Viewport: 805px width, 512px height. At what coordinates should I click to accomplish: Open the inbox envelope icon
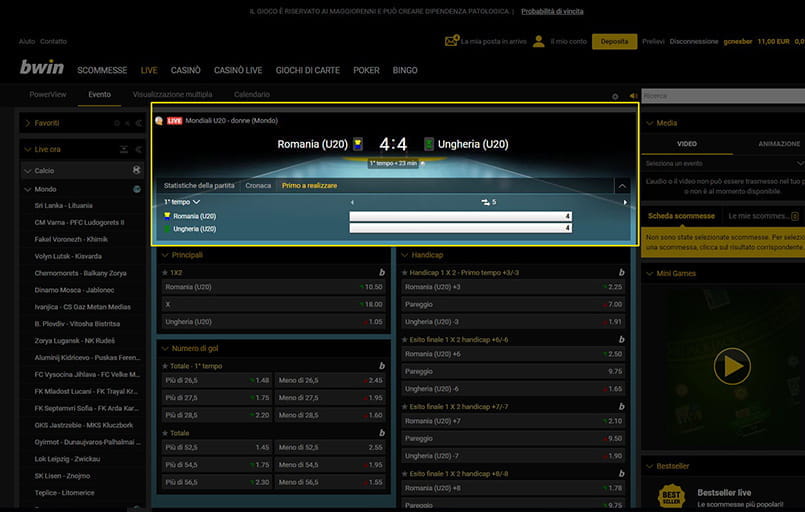(x=452, y=41)
